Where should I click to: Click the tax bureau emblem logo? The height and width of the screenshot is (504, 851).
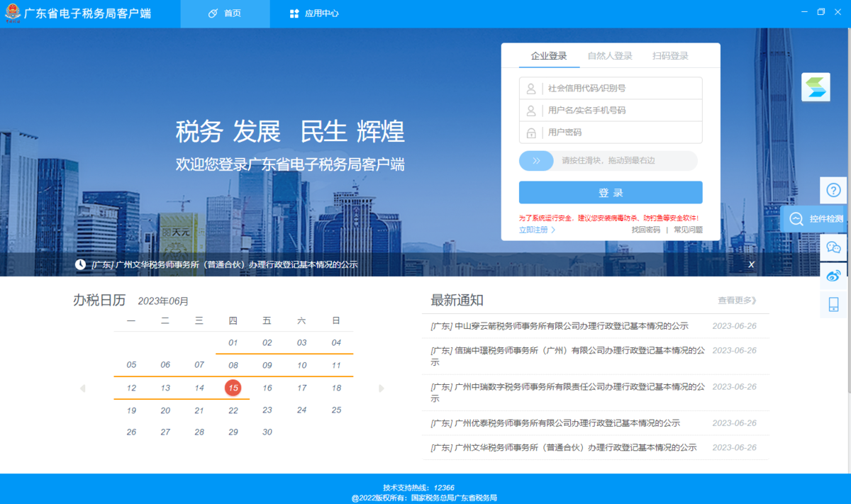click(x=13, y=14)
